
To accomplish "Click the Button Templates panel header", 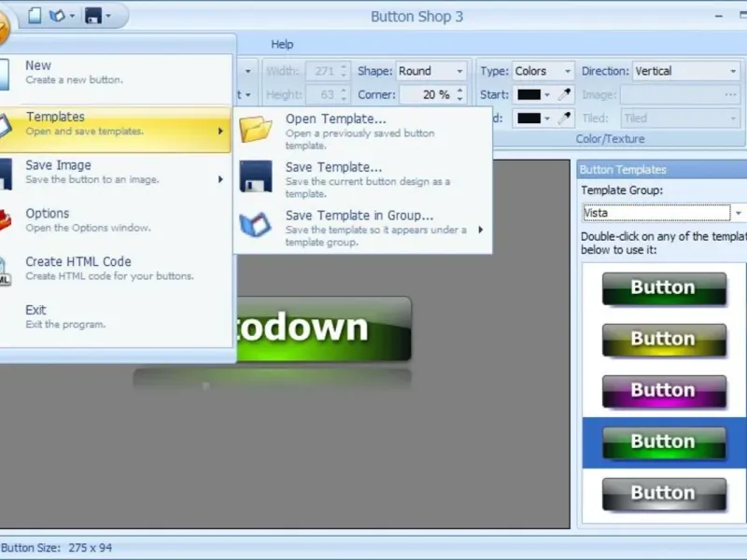I will 662,170.
